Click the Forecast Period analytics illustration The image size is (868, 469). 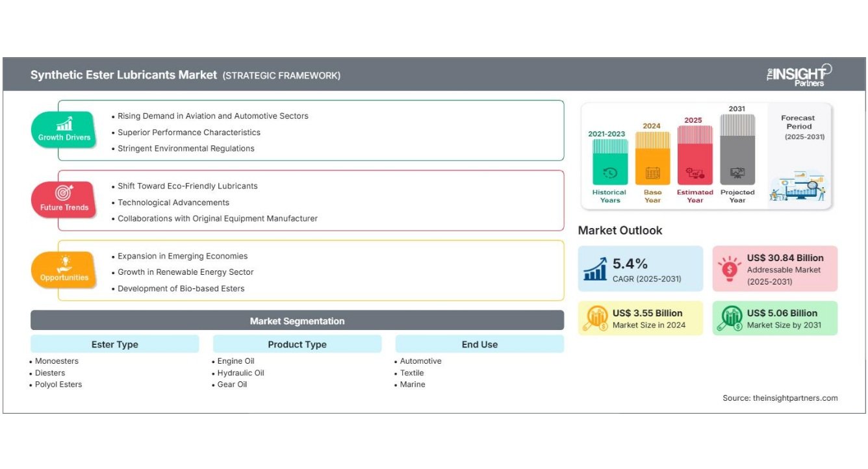coord(798,187)
